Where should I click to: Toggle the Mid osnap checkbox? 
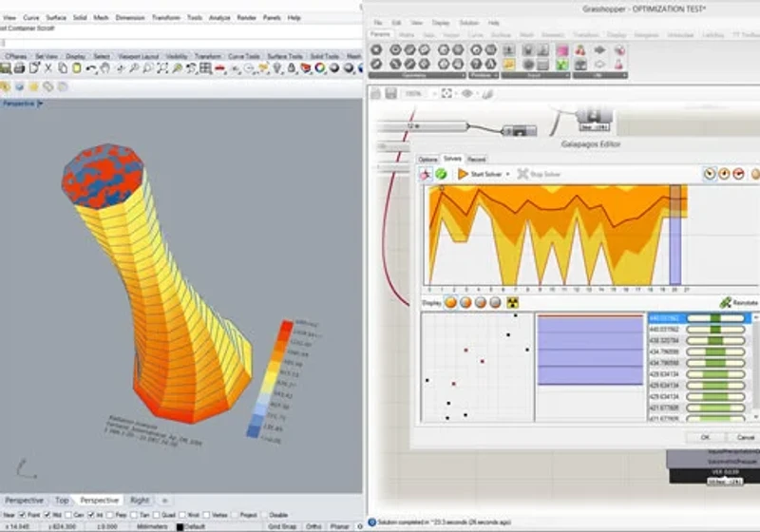[47, 515]
